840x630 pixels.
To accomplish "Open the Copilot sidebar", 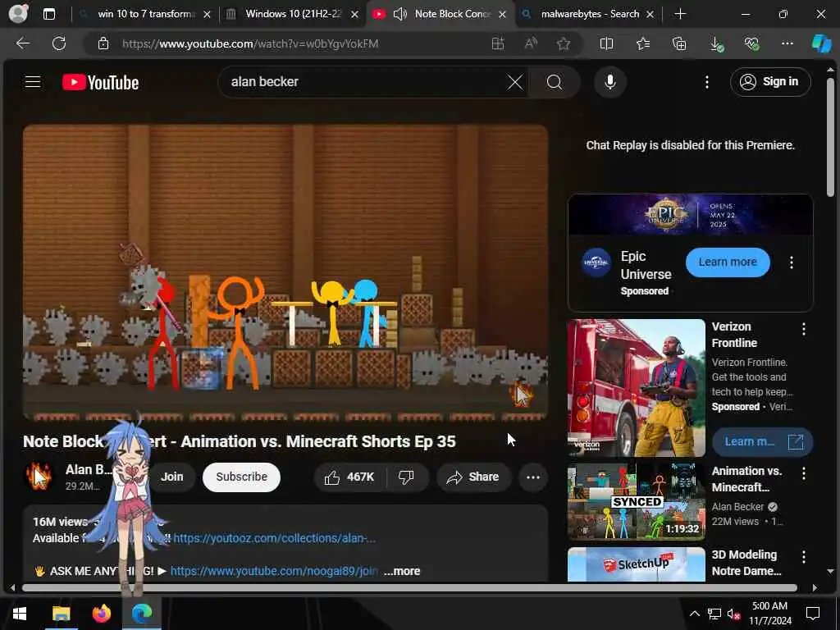I will tap(822, 43).
